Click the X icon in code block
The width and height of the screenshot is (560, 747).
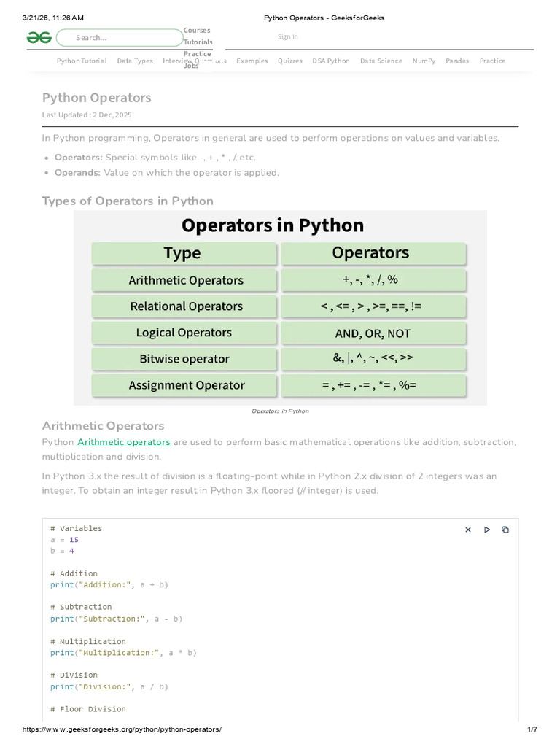pyautogui.click(x=468, y=530)
